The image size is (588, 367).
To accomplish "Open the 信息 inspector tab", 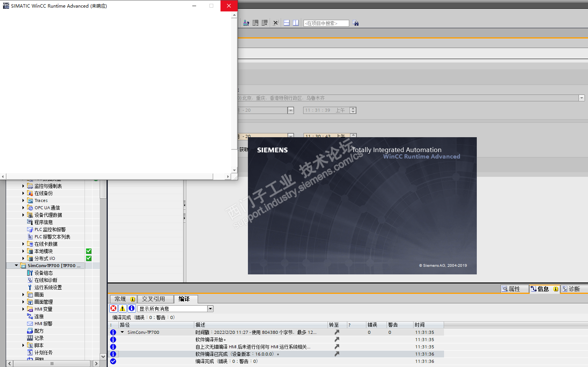I will click(545, 289).
